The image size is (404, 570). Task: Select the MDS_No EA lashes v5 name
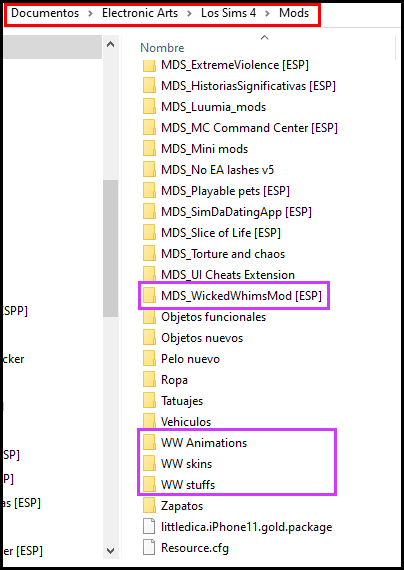217,170
